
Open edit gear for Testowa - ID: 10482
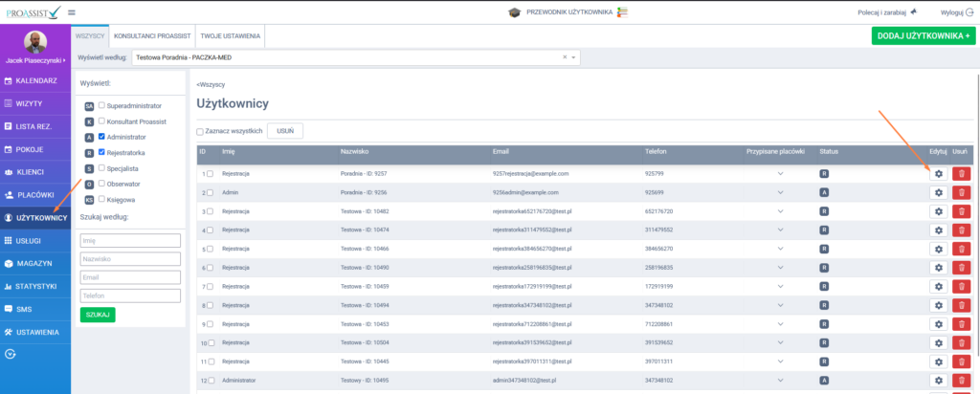pos(938,210)
